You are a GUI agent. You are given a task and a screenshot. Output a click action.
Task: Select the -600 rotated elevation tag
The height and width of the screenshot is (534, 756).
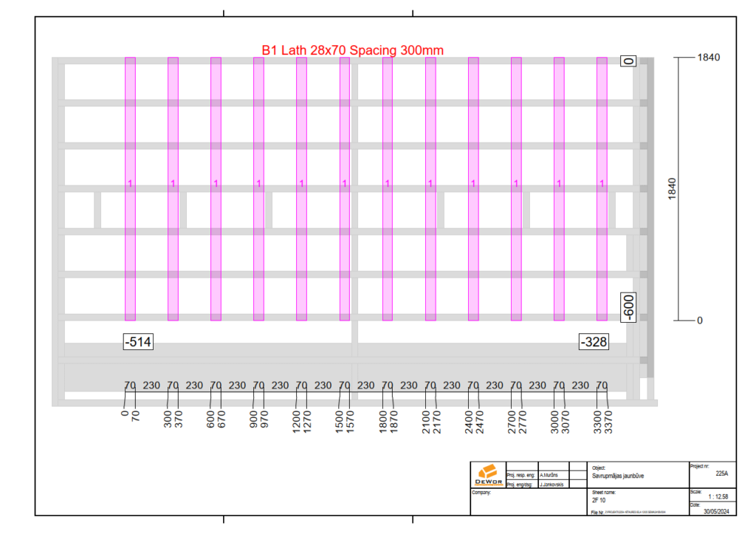pyautogui.click(x=628, y=307)
